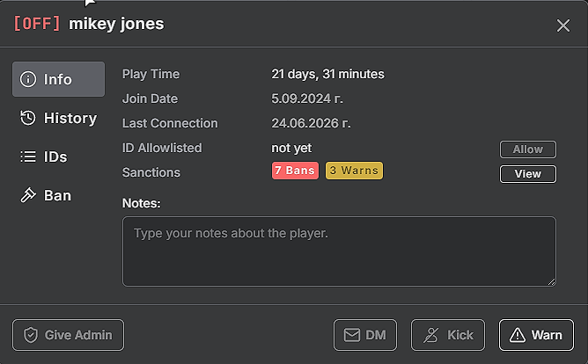
Task: Click the shield icon on Give Admin
Action: (x=31, y=335)
